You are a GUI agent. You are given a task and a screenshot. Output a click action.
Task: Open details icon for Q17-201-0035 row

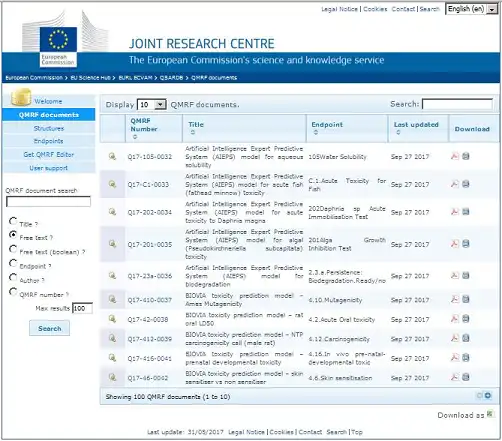tap(112, 244)
